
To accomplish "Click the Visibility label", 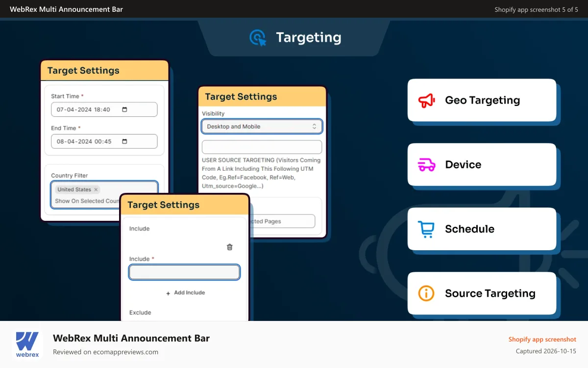I will (x=213, y=114).
